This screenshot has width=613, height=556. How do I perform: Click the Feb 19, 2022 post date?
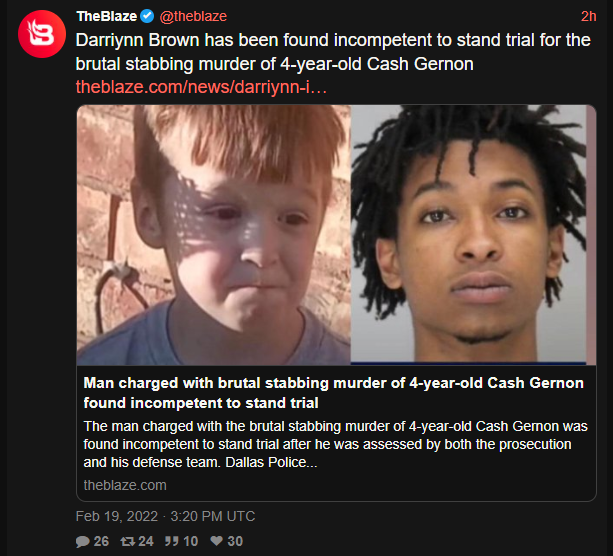click(117, 516)
